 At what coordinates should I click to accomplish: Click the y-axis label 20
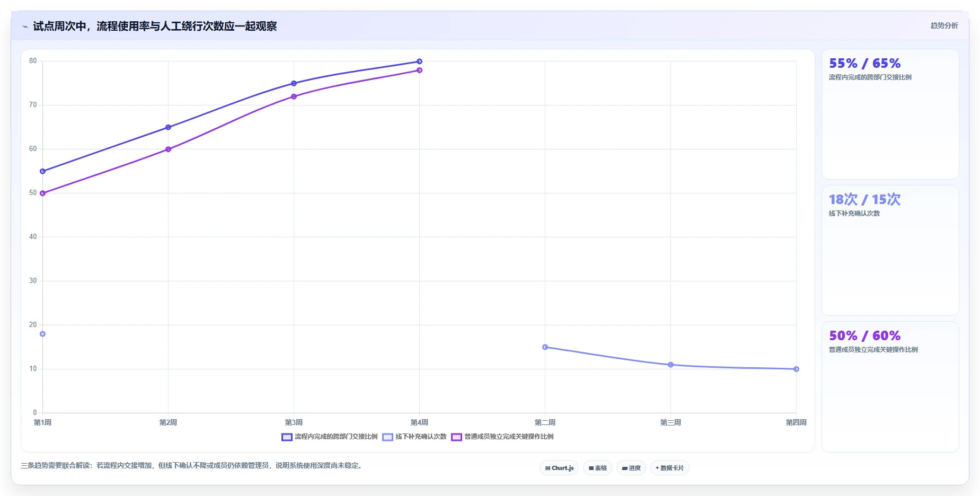tap(33, 325)
